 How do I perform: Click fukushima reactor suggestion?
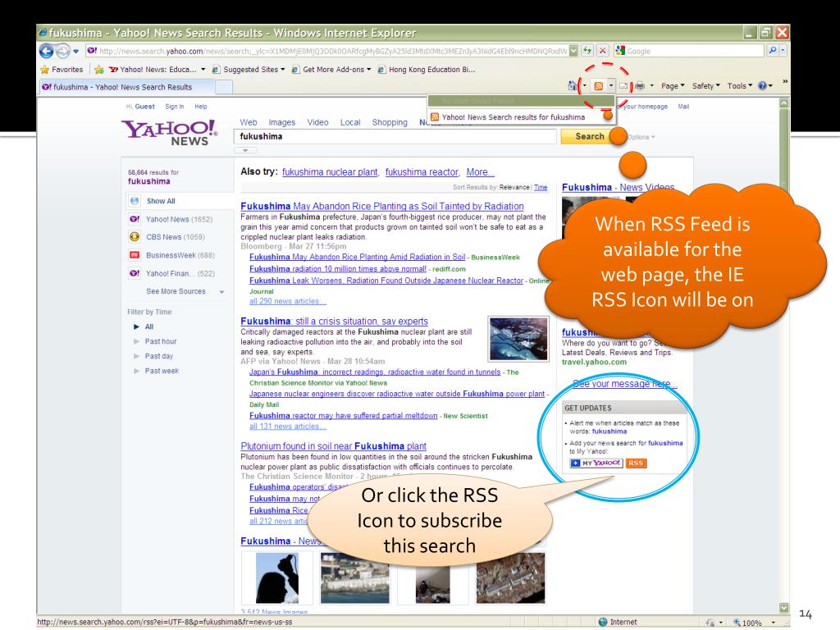[422, 172]
